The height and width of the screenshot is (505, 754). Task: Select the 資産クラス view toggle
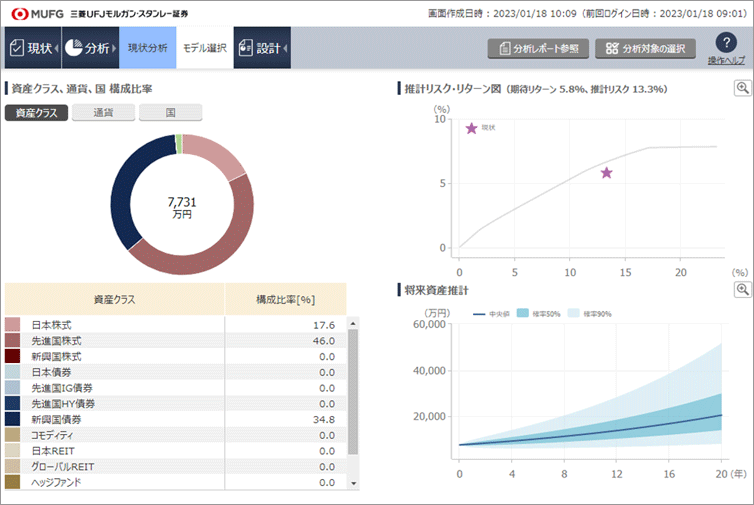pyautogui.click(x=37, y=113)
